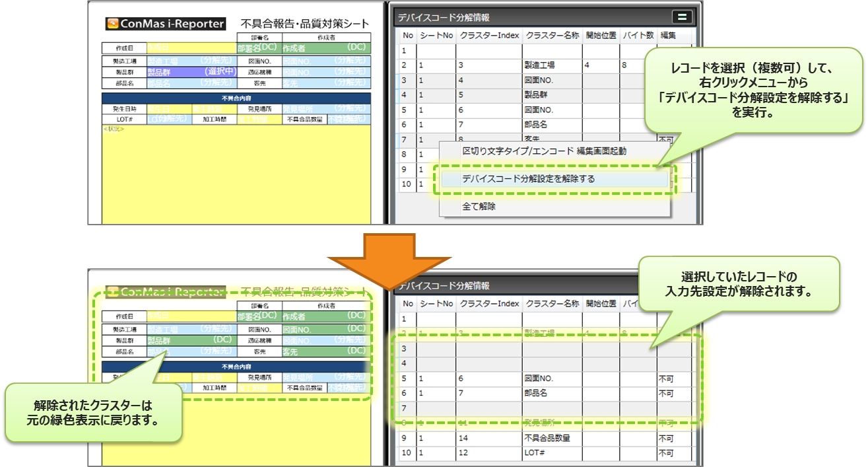
Task: Choose デバイスコード分解設定を解除する from the context menu
Action: click(x=554, y=178)
